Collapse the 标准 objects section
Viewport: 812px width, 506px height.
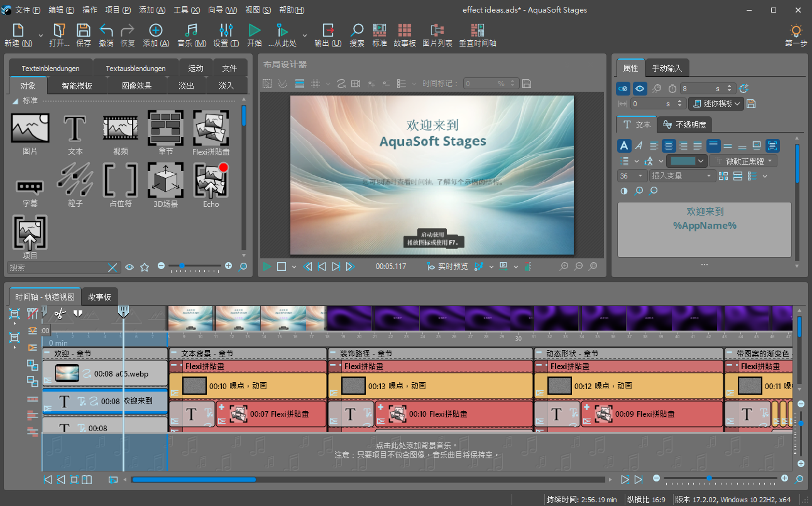[x=15, y=101]
